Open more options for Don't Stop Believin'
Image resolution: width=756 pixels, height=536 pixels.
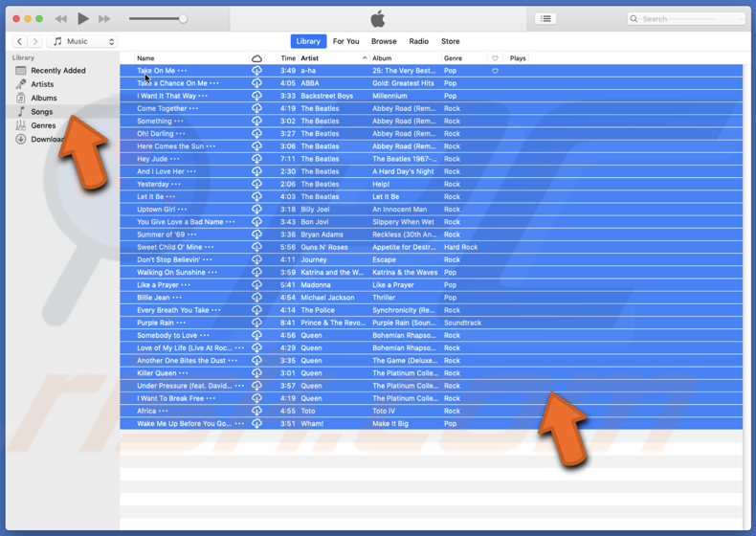point(208,259)
